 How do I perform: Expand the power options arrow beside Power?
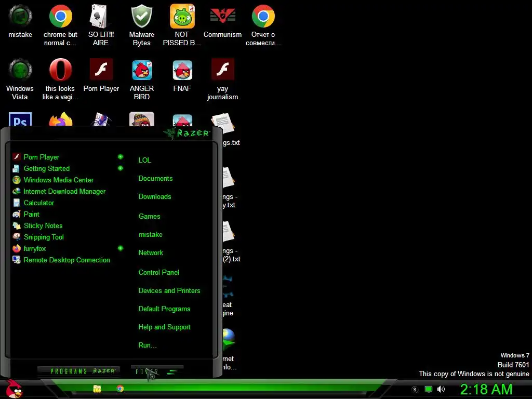[172, 372]
